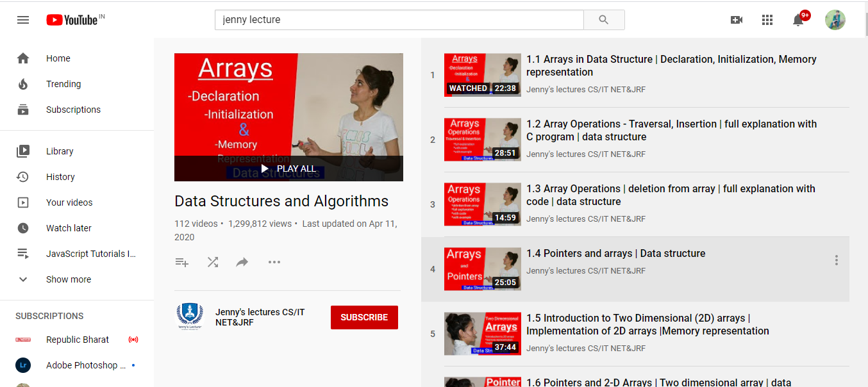Click the search magnifier button
This screenshot has width=868, height=387.
(604, 20)
